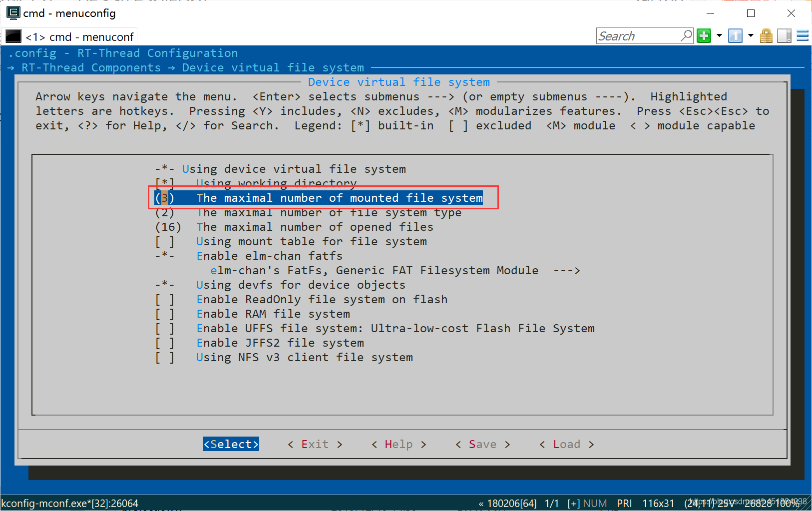Click 'Device virtual file system' breadcrumb text
Image resolution: width=812 pixels, height=511 pixels.
[273, 67]
